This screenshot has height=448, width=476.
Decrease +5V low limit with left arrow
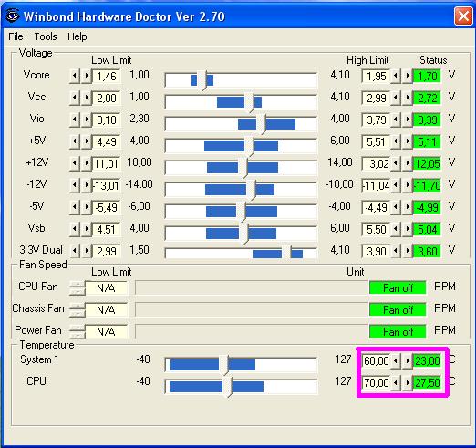tap(75, 141)
